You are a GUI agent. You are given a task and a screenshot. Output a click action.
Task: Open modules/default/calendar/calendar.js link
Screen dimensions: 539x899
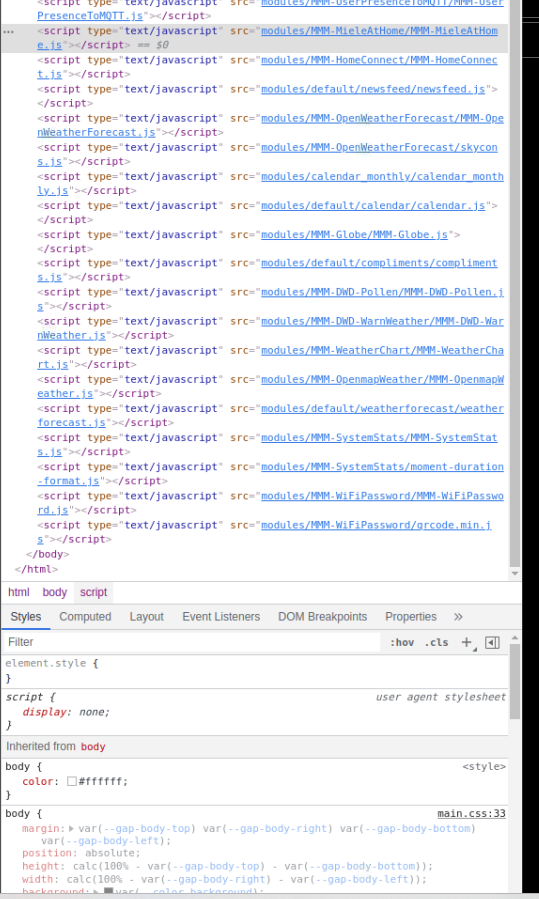(x=373, y=205)
